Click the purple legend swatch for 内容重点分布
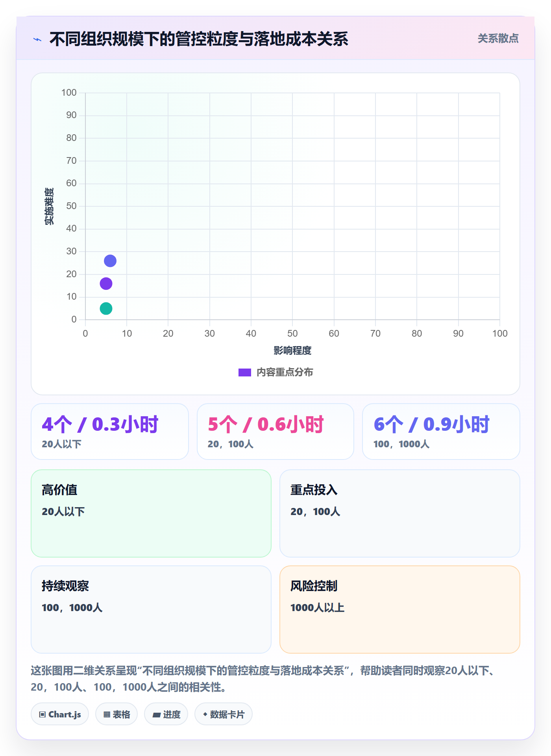The height and width of the screenshot is (756, 551). 245,372
